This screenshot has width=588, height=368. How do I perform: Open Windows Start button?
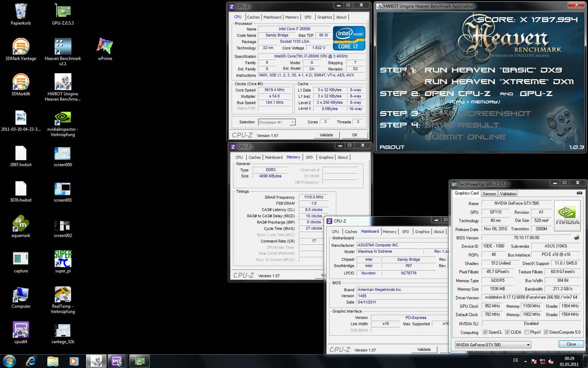coord(9,361)
